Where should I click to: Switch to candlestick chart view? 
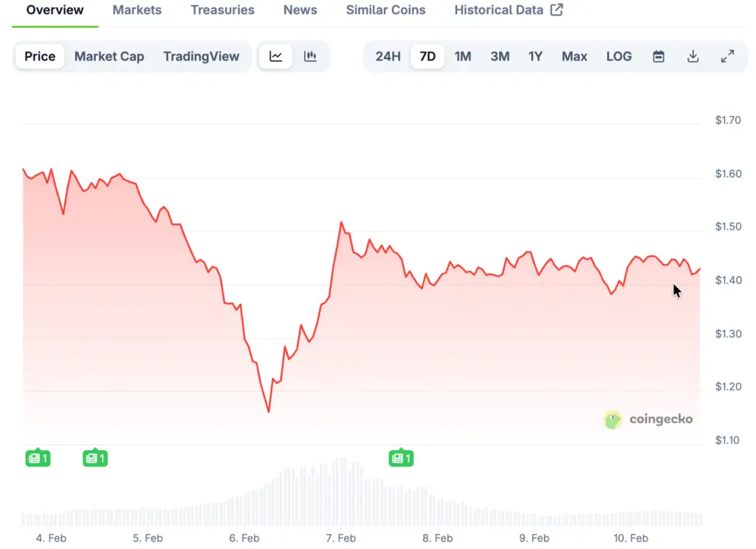tap(310, 57)
